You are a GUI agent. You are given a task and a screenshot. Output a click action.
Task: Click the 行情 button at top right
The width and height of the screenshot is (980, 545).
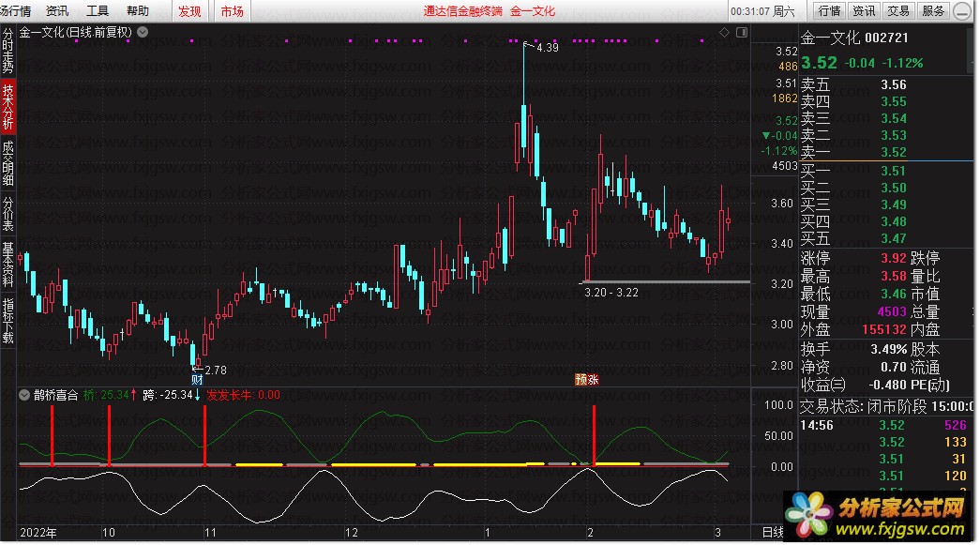(x=829, y=10)
